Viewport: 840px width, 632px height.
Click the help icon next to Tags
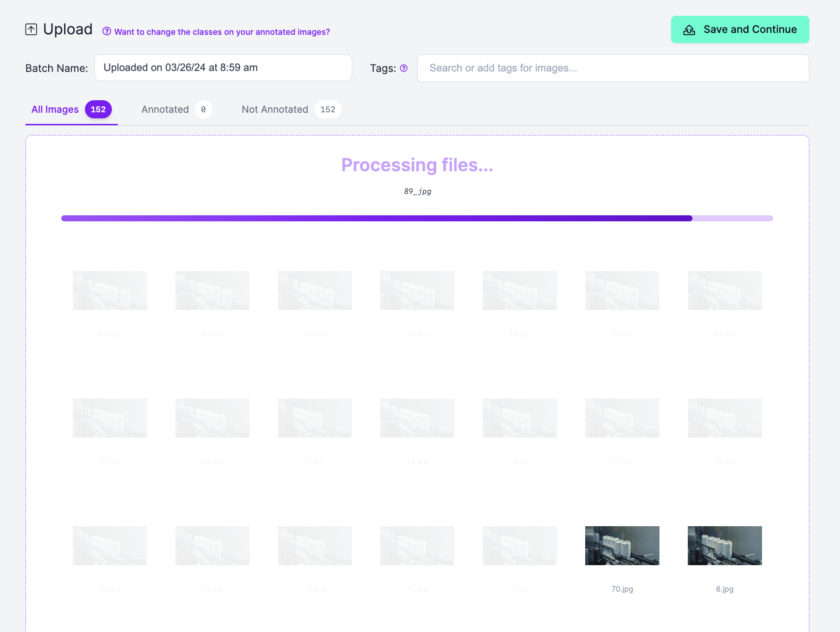tap(403, 68)
